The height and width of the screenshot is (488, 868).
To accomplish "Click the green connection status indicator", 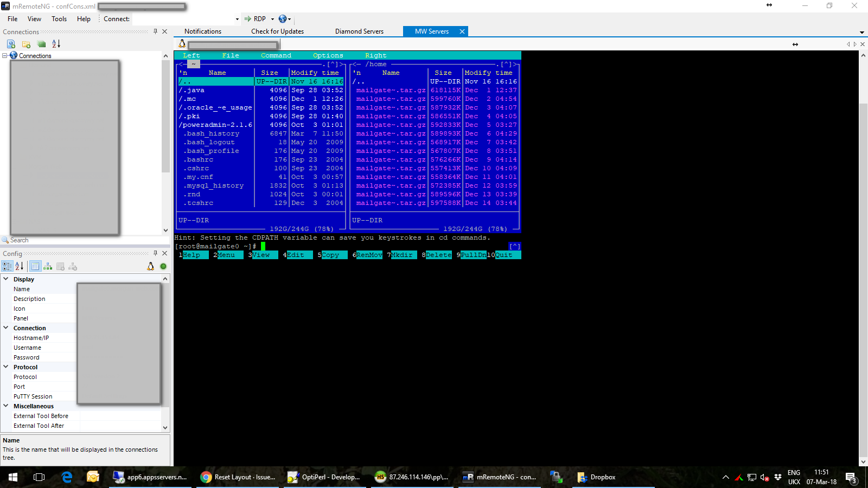I will pyautogui.click(x=163, y=266).
